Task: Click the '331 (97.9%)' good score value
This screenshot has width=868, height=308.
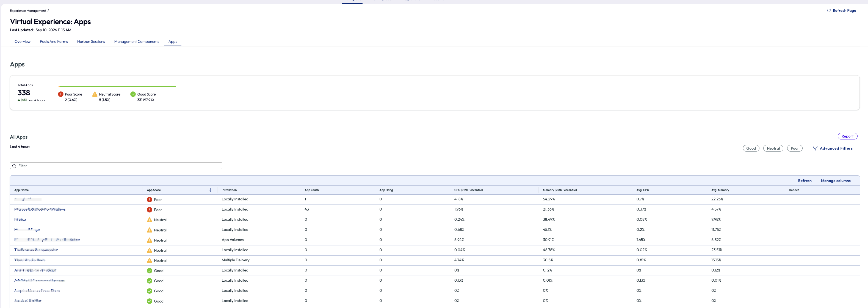Action: (146, 100)
